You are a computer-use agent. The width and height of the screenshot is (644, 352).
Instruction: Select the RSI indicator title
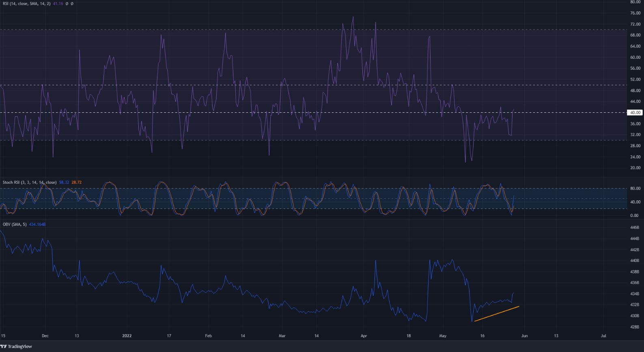click(27, 4)
